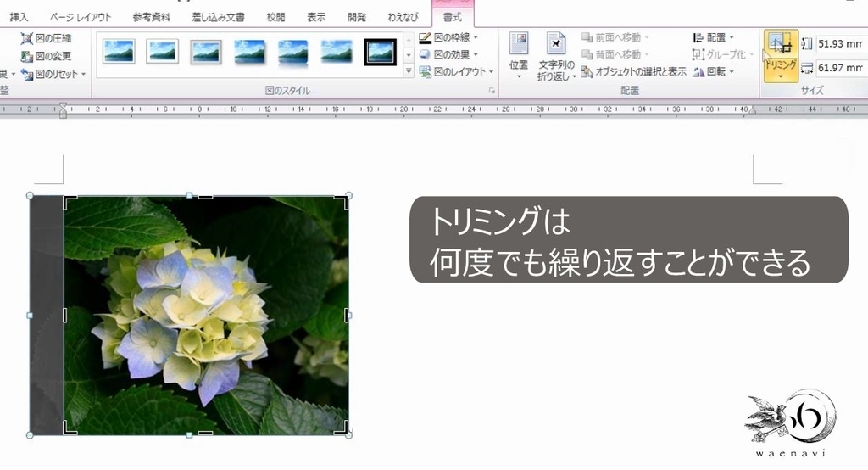Open the トリミング dropdown arrow below label
The height and width of the screenshot is (470, 868).
(781, 76)
